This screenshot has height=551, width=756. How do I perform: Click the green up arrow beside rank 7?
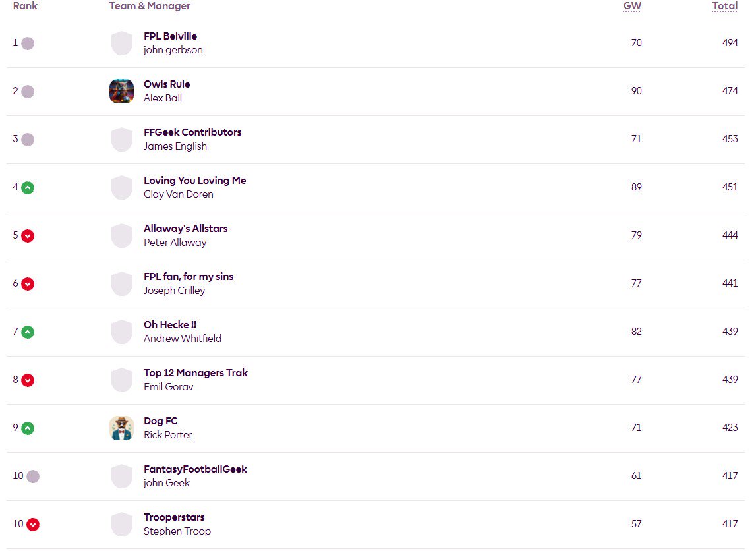point(28,332)
